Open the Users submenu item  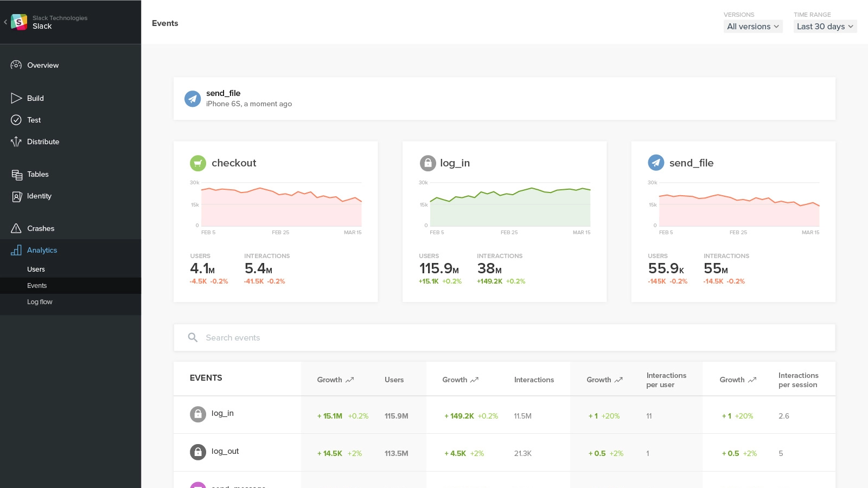coord(36,269)
